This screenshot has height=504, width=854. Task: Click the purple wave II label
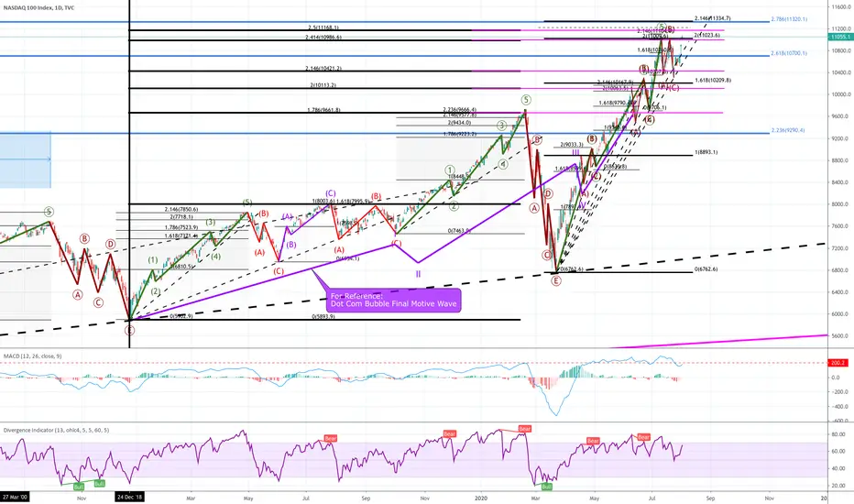418,274
